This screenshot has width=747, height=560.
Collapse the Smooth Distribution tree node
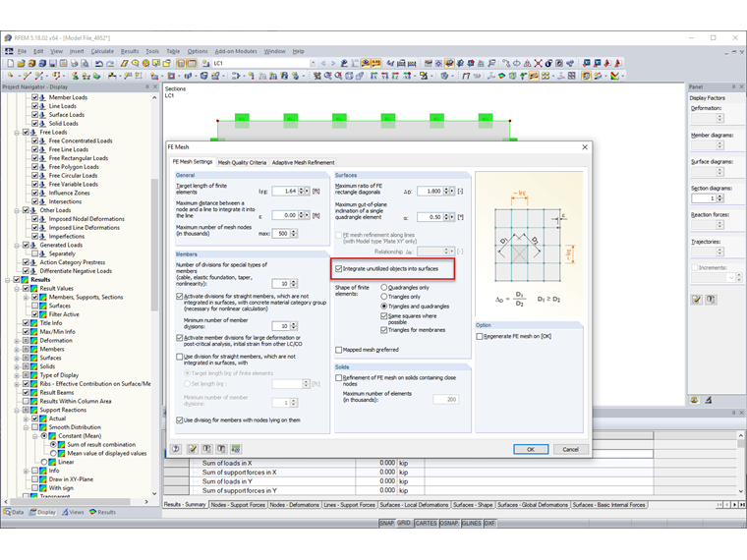click(26, 427)
